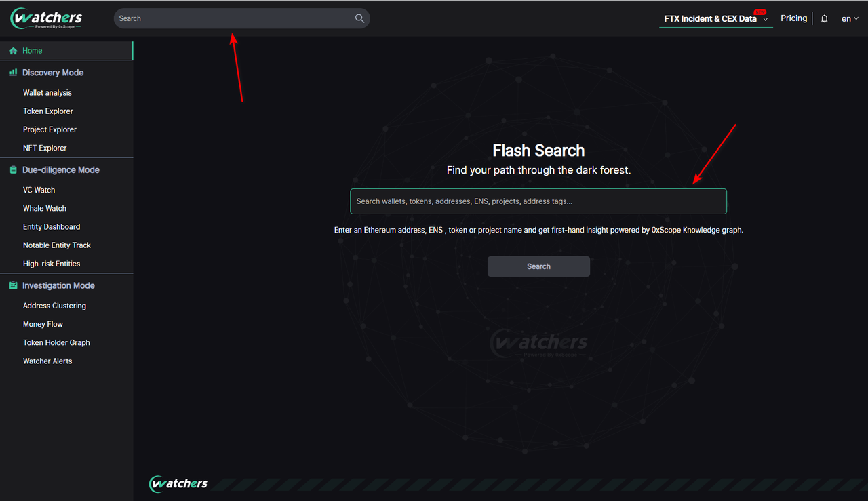Select Token Explorer in sidebar
This screenshot has width=868, height=501.
[x=48, y=111]
